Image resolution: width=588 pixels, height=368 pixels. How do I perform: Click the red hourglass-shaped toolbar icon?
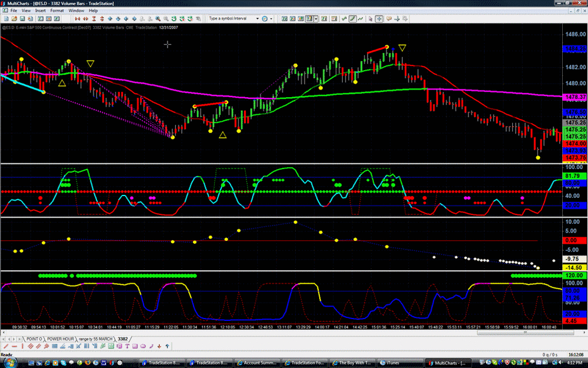(x=93, y=18)
